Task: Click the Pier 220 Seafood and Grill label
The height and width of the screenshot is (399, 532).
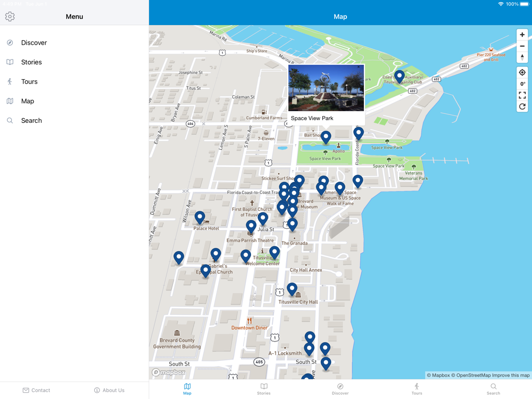Action: coord(491,57)
